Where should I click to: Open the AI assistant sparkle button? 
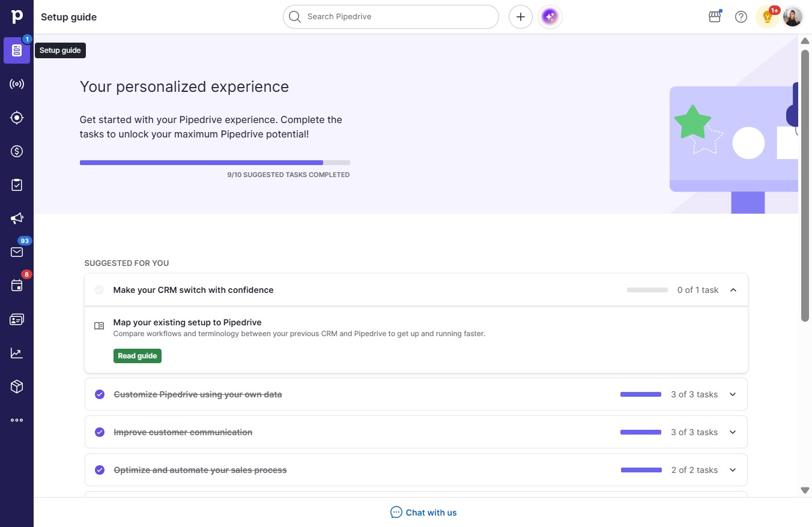click(x=550, y=17)
